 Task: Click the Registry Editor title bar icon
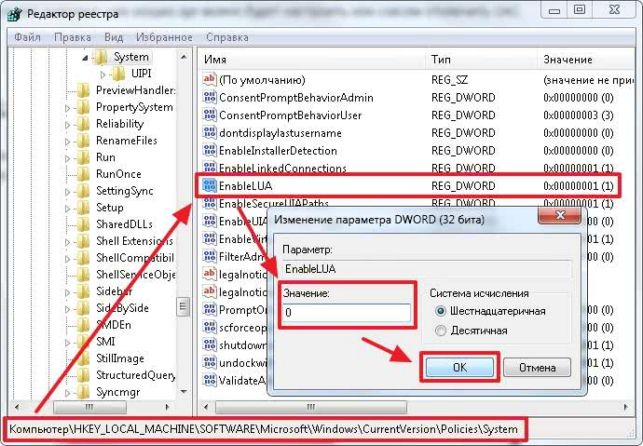point(14,14)
